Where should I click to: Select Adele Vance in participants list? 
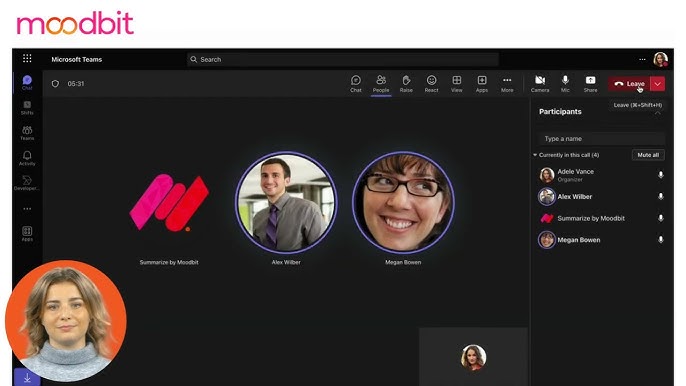[602, 175]
